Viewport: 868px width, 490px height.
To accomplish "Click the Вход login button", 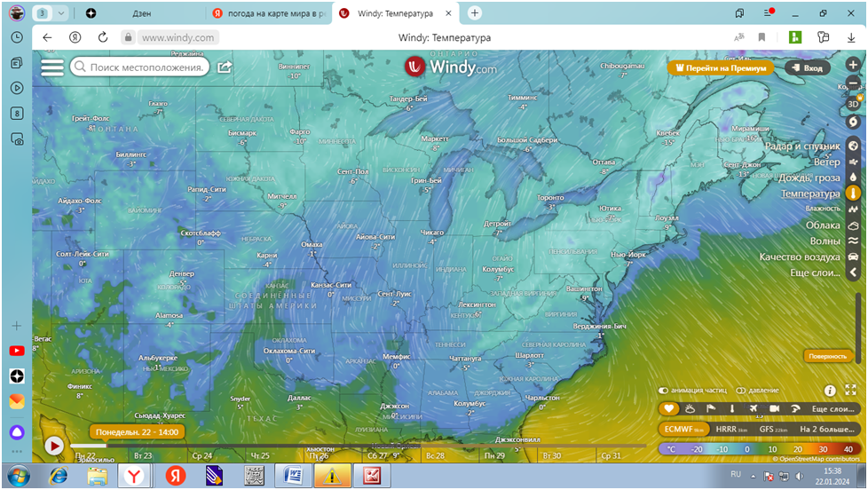I will pyautogui.click(x=807, y=67).
